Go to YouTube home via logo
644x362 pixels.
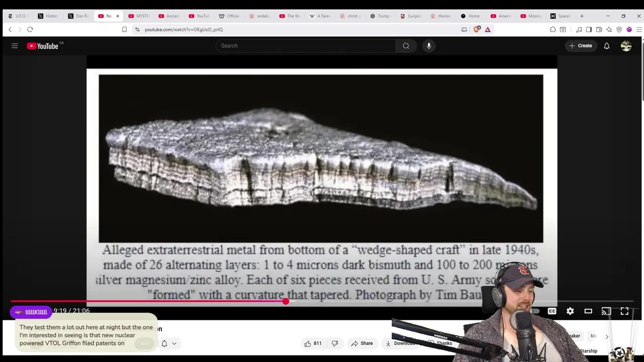point(43,46)
